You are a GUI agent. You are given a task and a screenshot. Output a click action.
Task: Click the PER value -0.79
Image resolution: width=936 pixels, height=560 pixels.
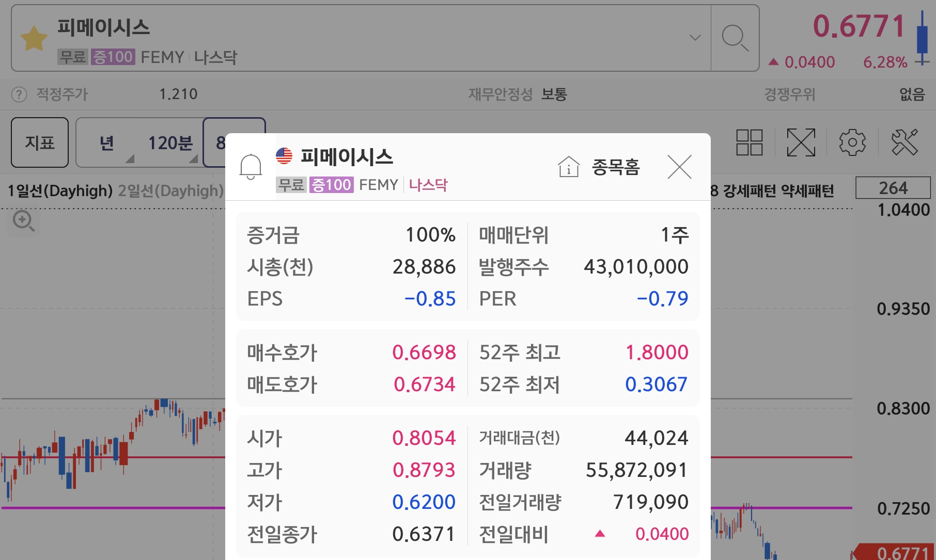pyautogui.click(x=662, y=299)
